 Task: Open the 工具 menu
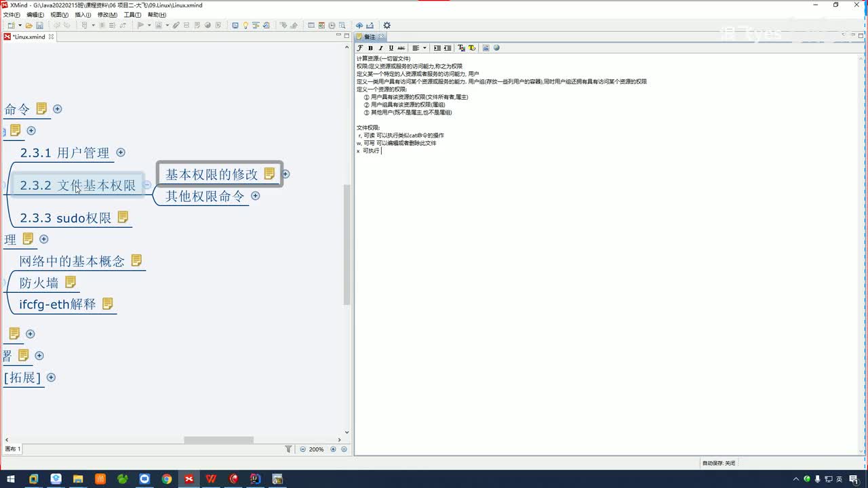(x=132, y=15)
